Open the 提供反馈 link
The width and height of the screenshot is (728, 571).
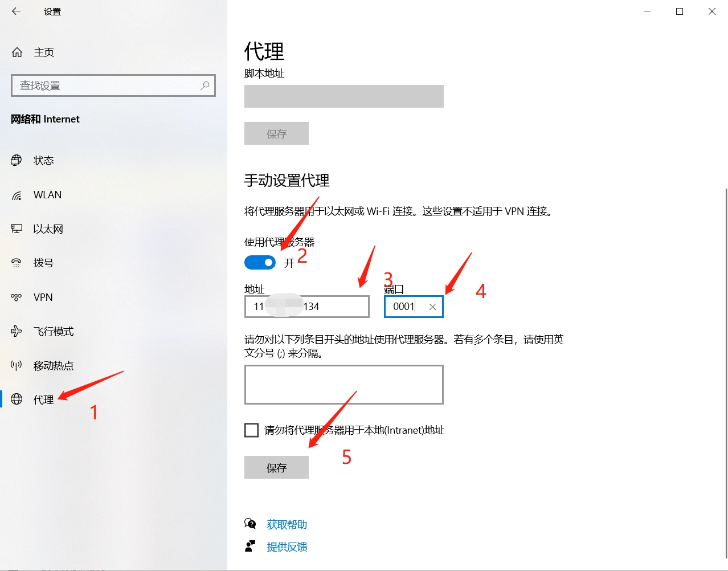point(287,547)
